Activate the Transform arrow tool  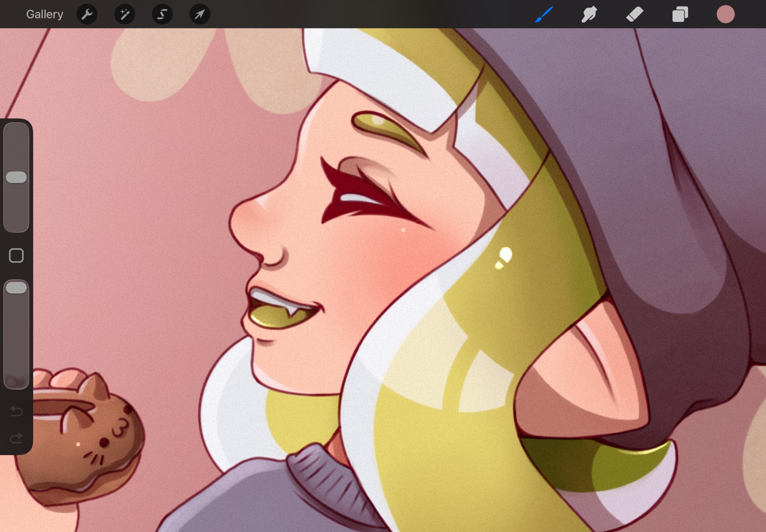pos(200,15)
